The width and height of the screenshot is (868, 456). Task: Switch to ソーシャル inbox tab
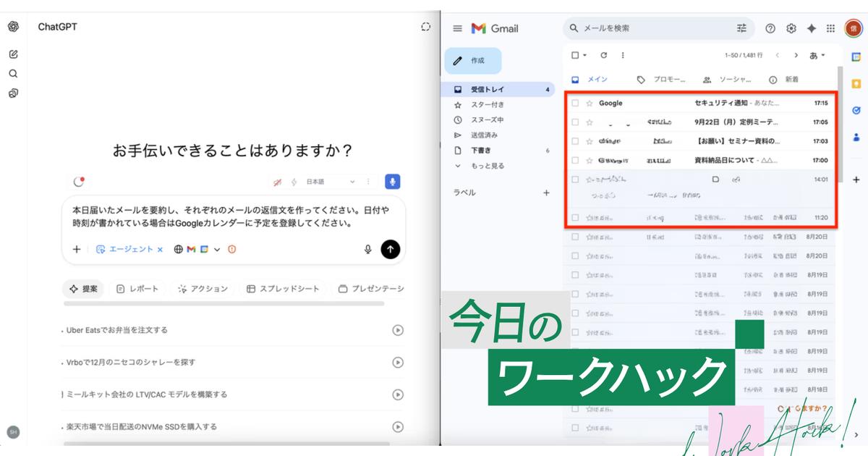click(726, 80)
